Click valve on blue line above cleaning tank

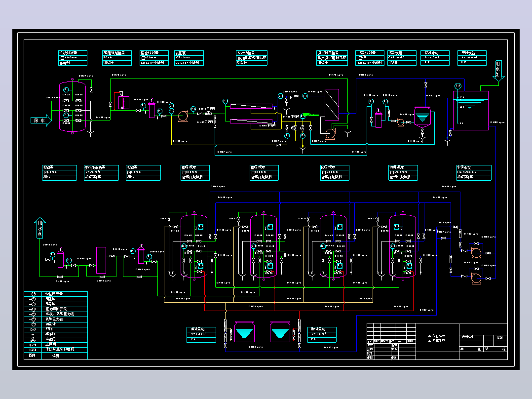(x=426, y=85)
